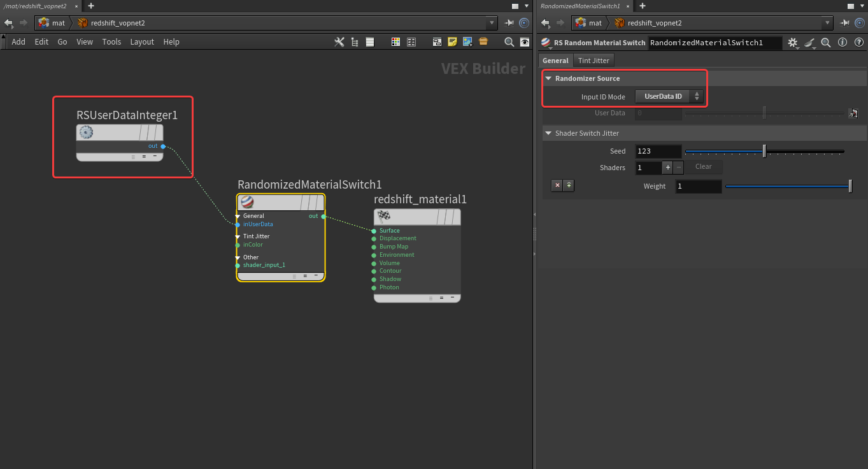Remove shader entry with red X button
The height and width of the screenshot is (469, 868).
tap(557, 185)
